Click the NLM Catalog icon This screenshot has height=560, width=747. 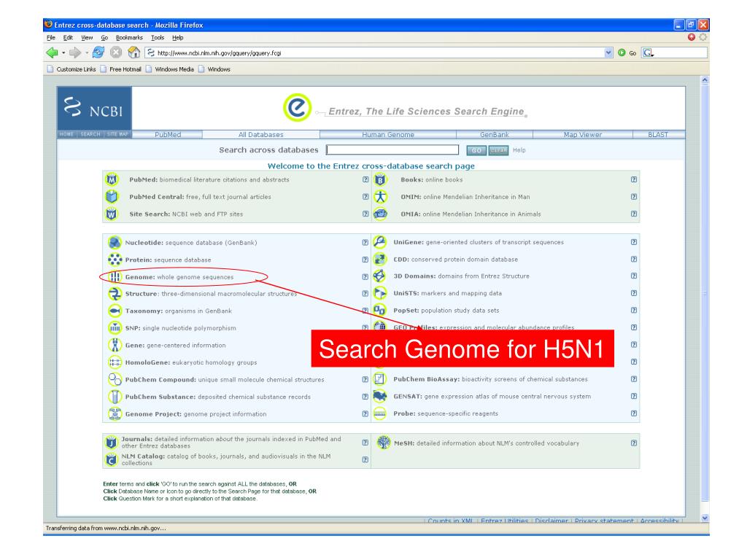pos(111,459)
